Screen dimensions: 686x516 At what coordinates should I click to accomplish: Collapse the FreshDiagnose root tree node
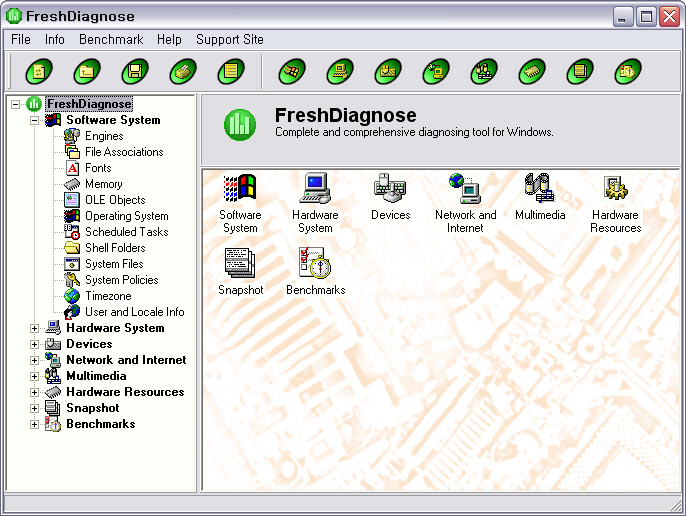(16, 104)
